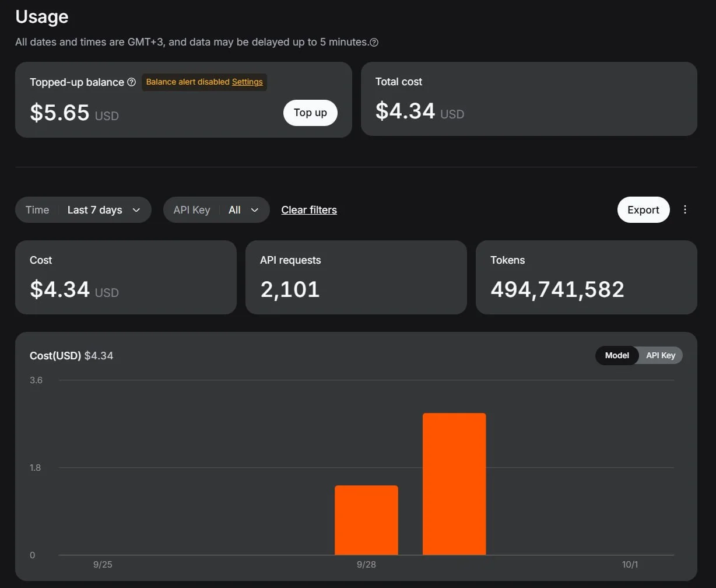Open the balance alert Settings link

coord(247,82)
